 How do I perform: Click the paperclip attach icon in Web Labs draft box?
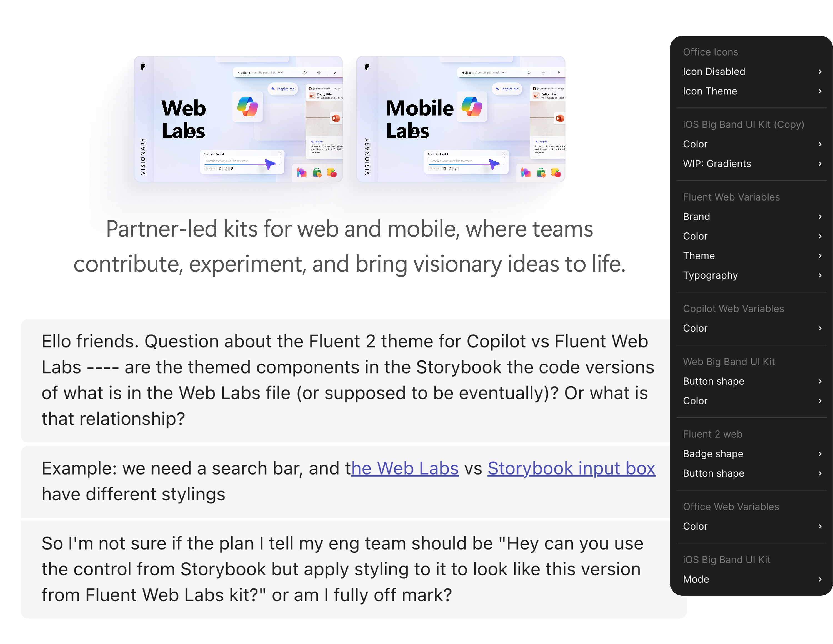(x=232, y=169)
